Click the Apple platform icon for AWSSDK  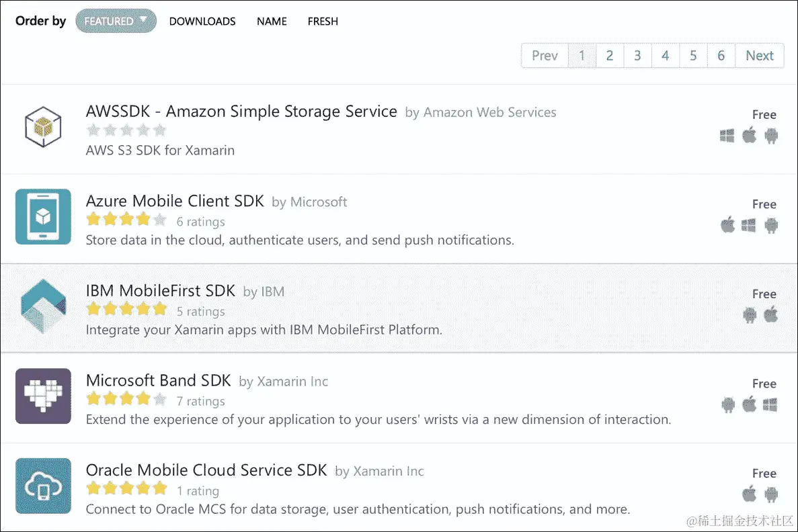[749, 135]
